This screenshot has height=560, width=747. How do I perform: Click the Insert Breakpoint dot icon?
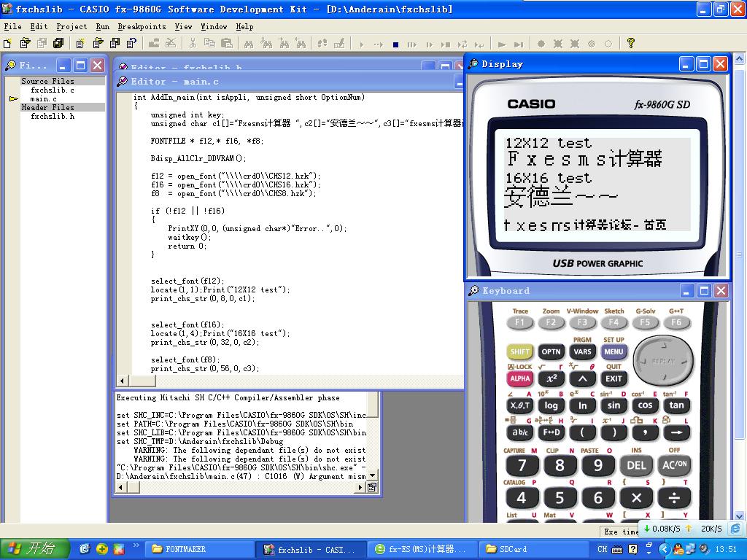click(x=541, y=44)
